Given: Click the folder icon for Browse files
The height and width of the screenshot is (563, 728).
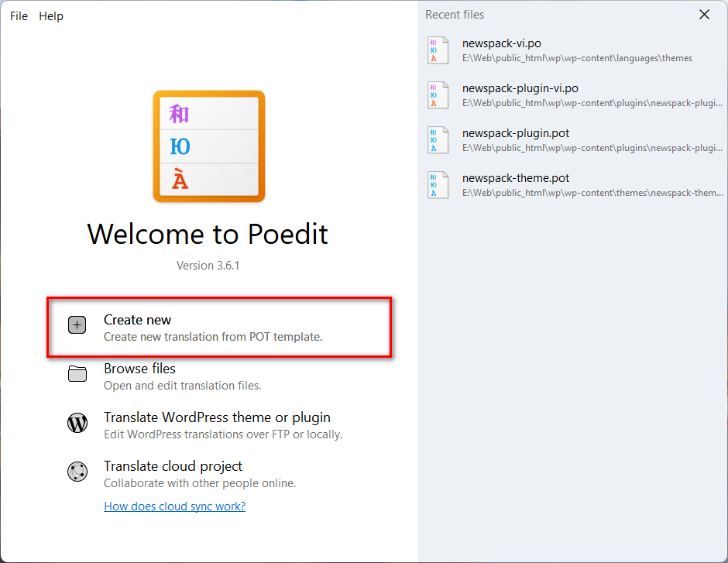Looking at the screenshot, I should [x=77, y=373].
